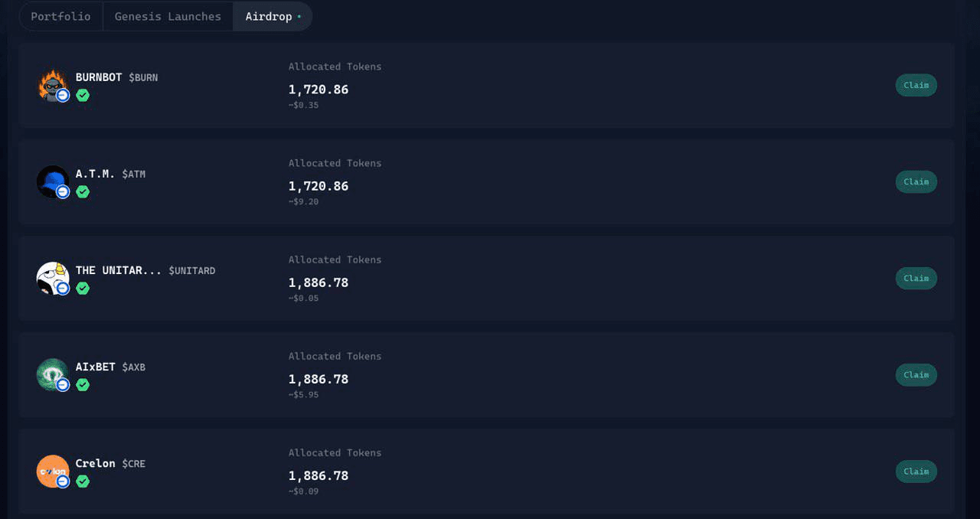The height and width of the screenshot is (519, 980).
Task: Claim the BURNBOT $BURN airdrop
Action: 916,85
